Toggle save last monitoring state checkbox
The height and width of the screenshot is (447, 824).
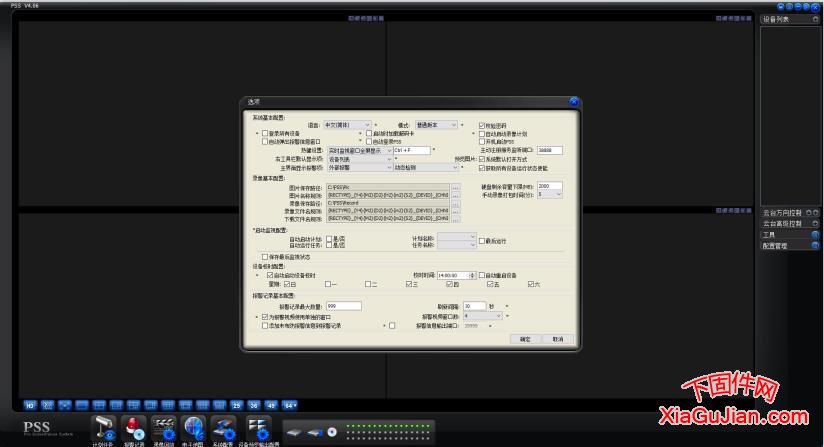click(x=265, y=257)
